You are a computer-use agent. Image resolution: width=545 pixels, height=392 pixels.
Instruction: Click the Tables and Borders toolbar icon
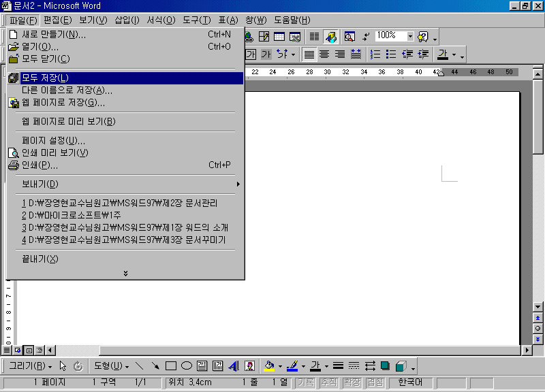264,37
